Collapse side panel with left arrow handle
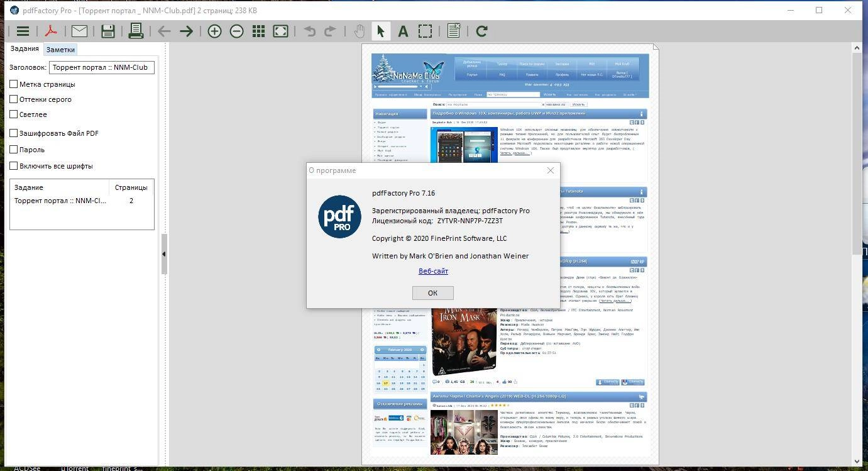This screenshot has height=471, width=868. click(x=164, y=254)
